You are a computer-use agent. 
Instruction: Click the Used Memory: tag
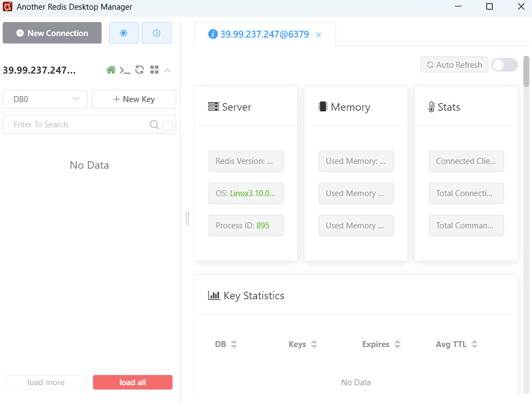coord(356,161)
